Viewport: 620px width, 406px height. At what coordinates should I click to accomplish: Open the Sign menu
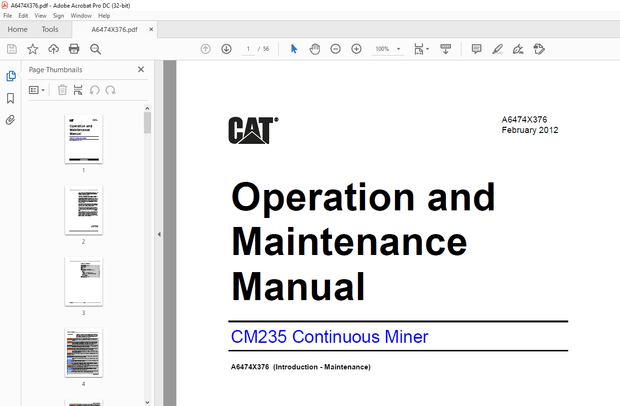coord(59,16)
